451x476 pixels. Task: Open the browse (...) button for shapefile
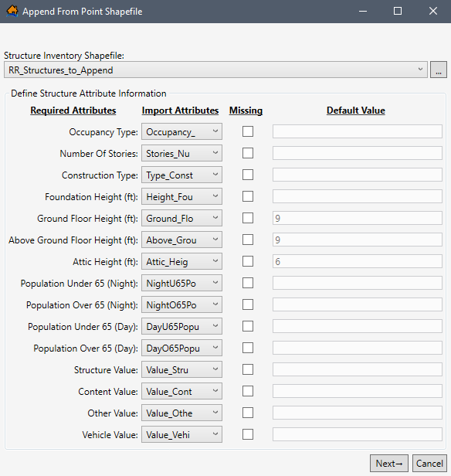[439, 70]
